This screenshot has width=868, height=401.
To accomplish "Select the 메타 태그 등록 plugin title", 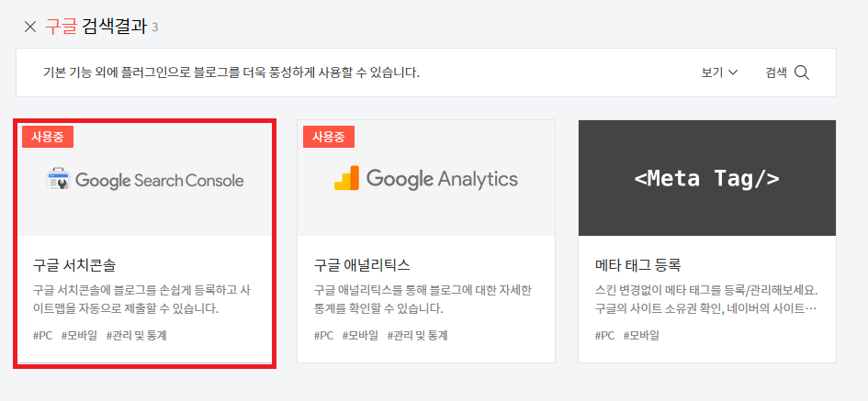I will tap(637, 265).
